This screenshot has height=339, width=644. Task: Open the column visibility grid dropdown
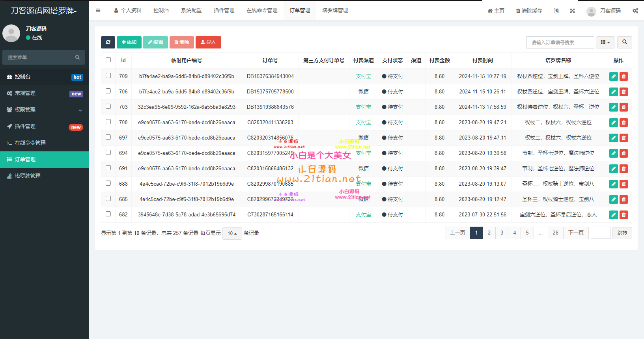[605, 42]
